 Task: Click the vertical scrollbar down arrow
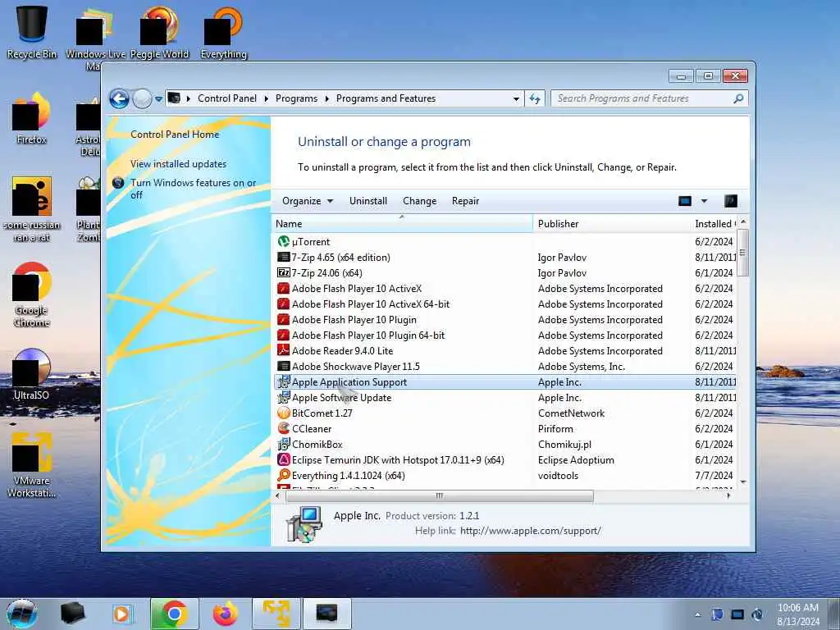click(x=743, y=482)
